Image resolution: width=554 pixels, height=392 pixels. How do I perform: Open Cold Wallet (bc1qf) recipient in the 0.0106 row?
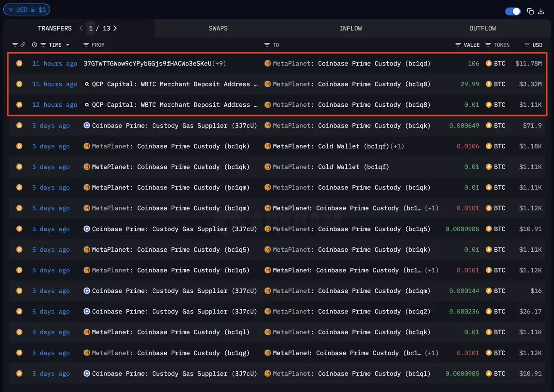(x=331, y=146)
